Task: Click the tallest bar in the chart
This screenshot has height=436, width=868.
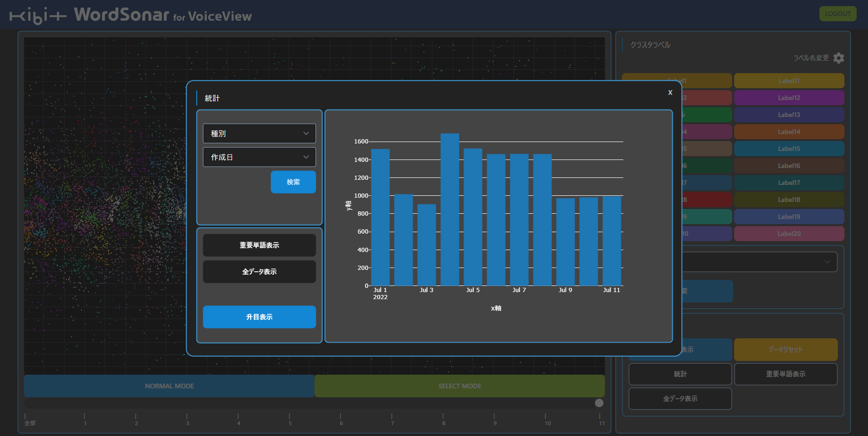Action: [450, 210]
